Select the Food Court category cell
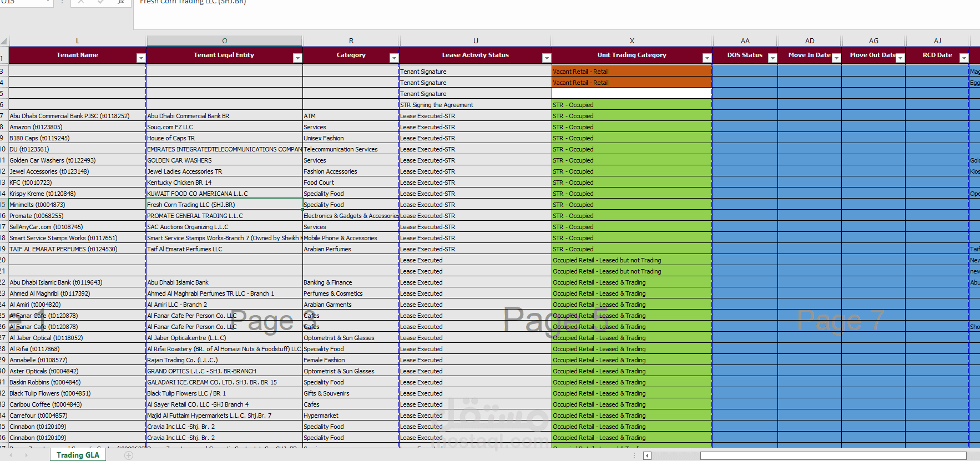 pyautogui.click(x=351, y=183)
